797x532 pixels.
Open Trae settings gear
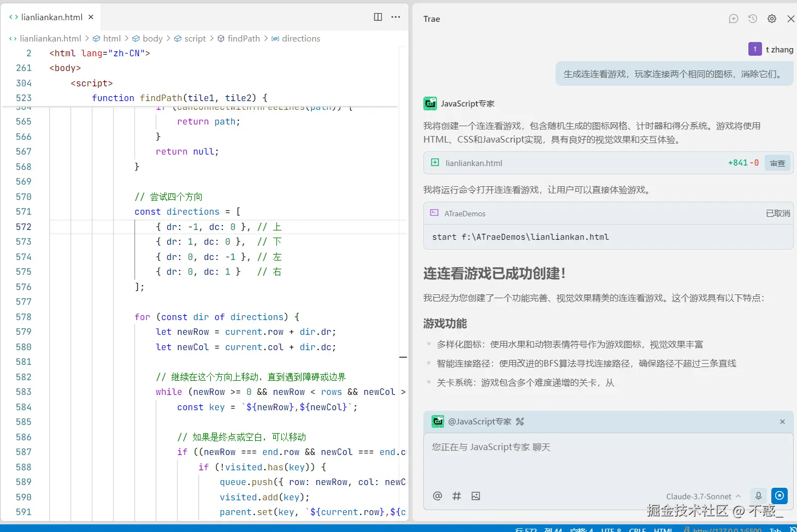tap(772, 19)
